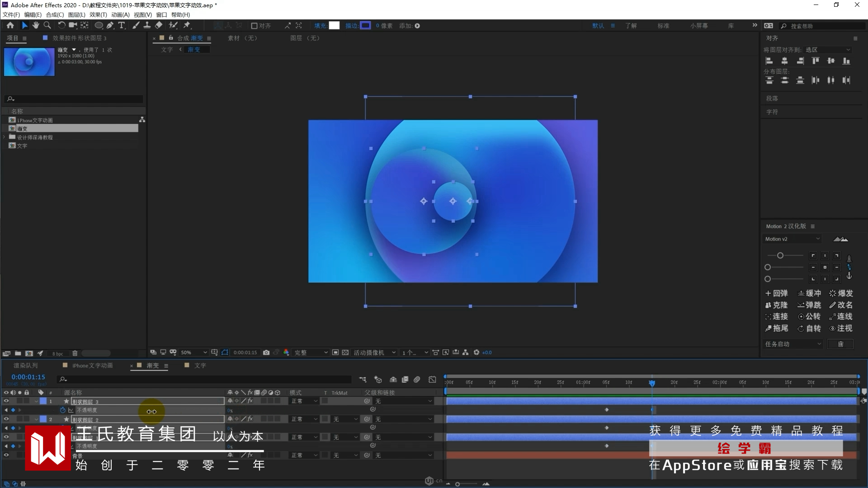Switch to the iPhone文字动画 timeline tab
This screenshot has height=488, width=868.
(x=92, y=366)
